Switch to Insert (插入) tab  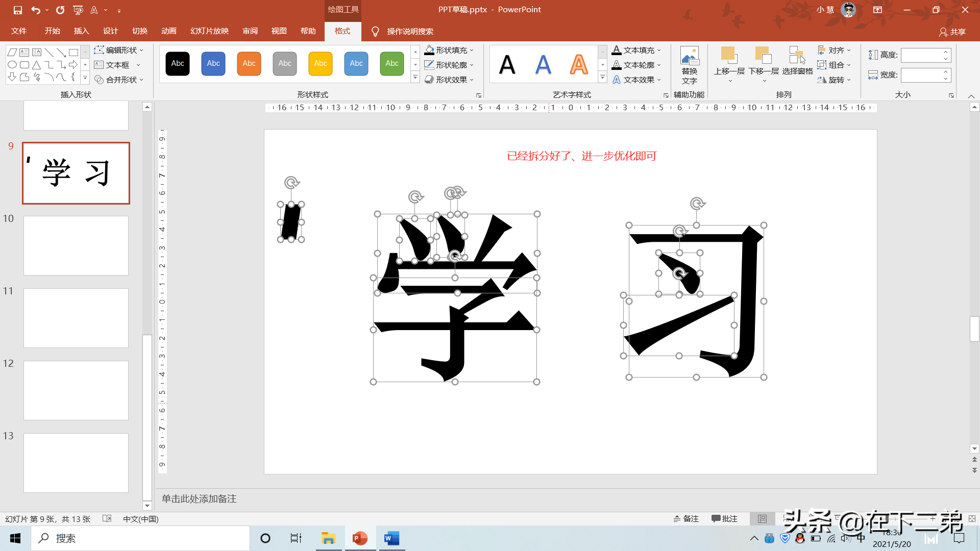coord(81,31)
